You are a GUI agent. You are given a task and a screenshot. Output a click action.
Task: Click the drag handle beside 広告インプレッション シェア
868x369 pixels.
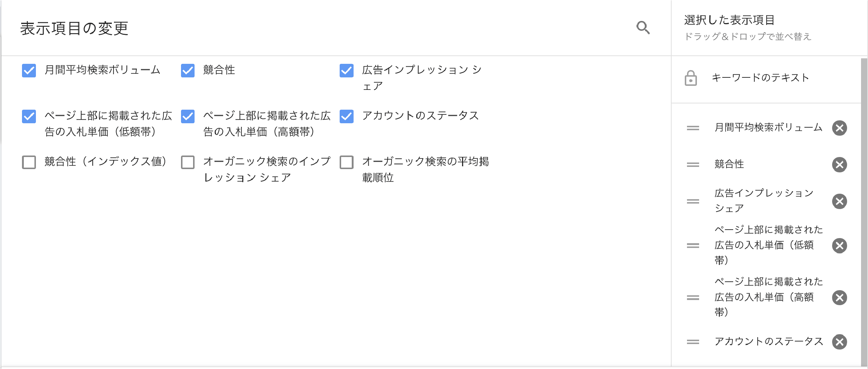pyautogui.click(x=692, y=201)
